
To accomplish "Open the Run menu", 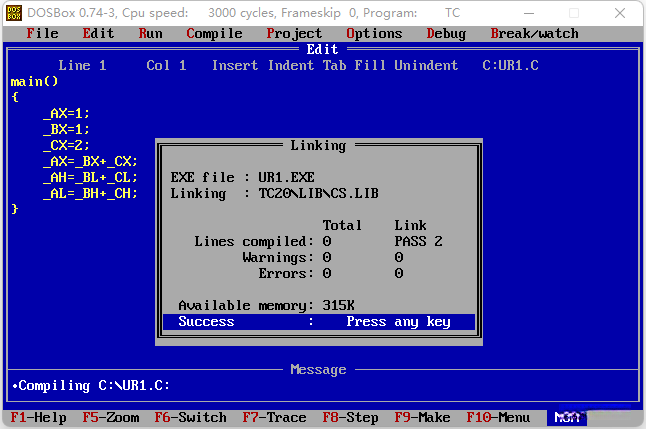I will 150,33.
